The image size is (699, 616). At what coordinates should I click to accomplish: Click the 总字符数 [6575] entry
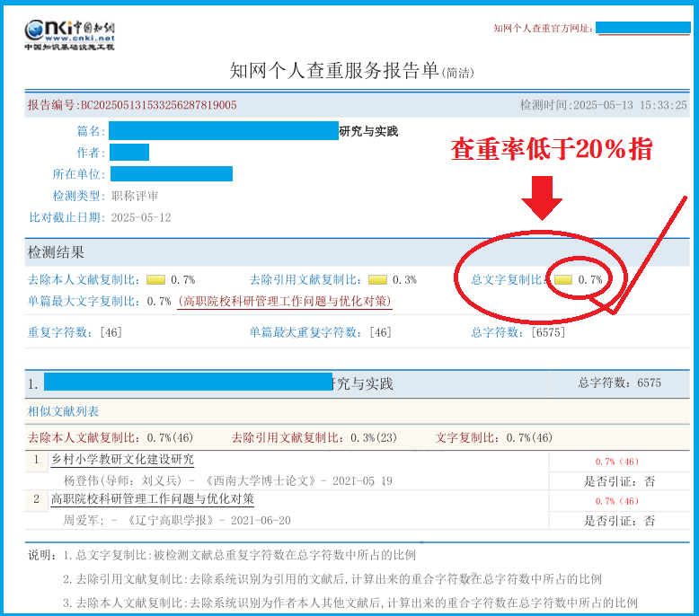tap(518, 332)
